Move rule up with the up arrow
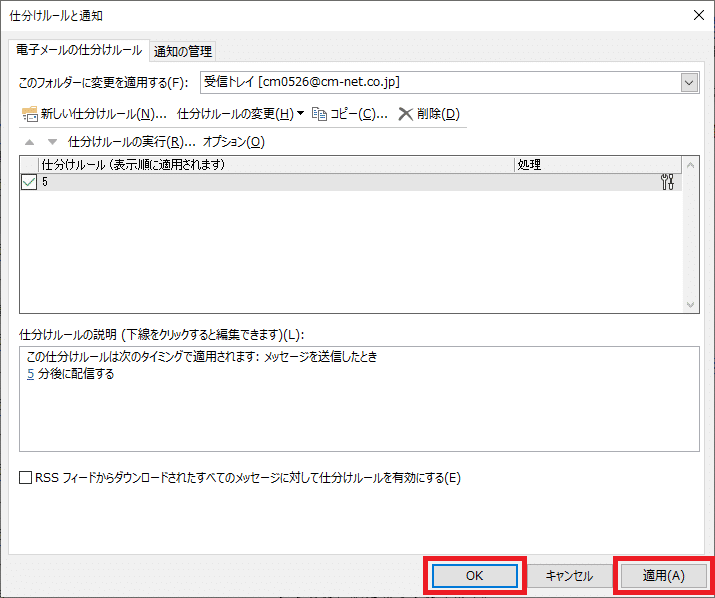 [30, 142]
